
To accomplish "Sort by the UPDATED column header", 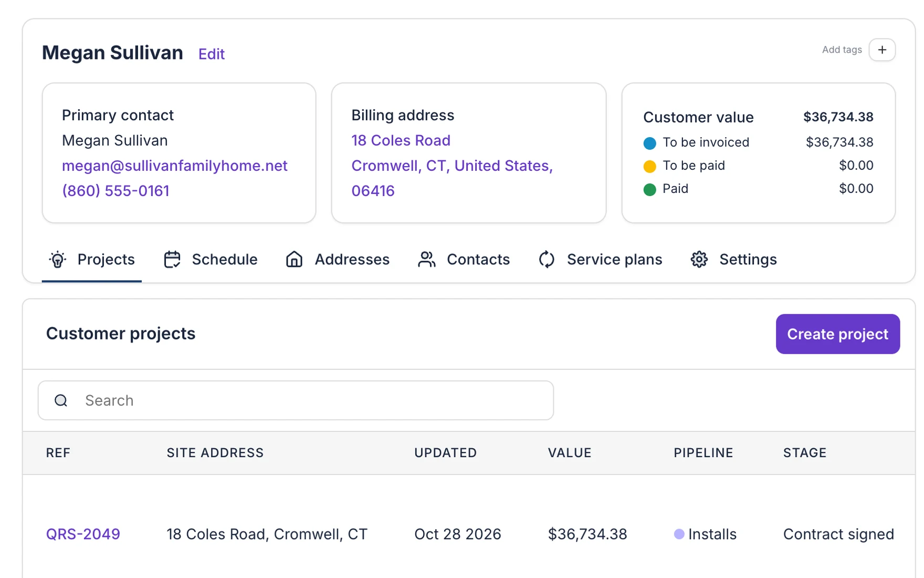I will (446, 453).
